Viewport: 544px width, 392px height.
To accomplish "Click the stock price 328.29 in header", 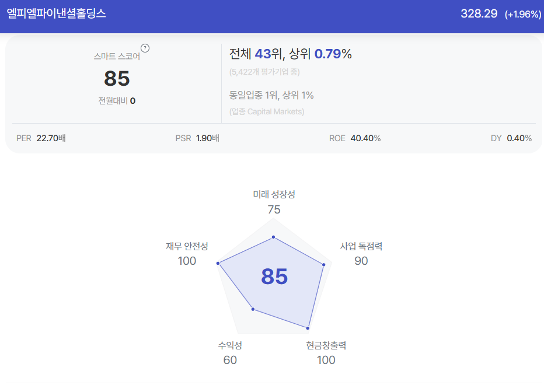I will point(479,13).
